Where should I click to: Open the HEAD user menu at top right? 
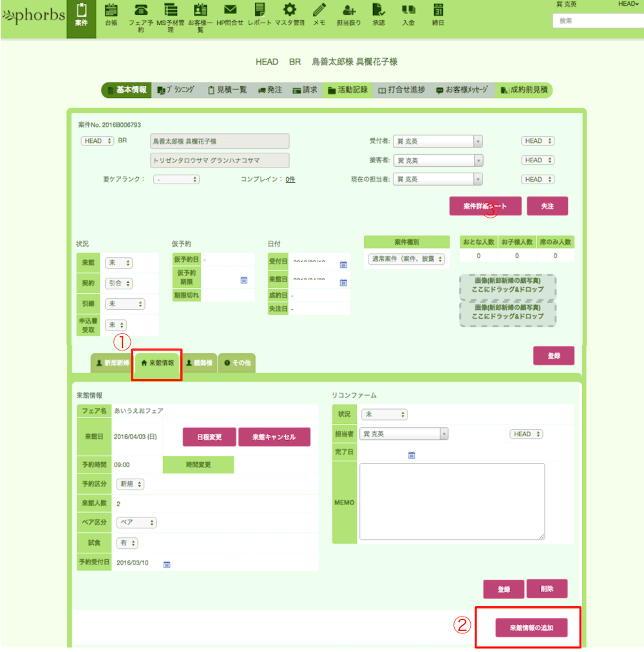click(x=628, y=4)
